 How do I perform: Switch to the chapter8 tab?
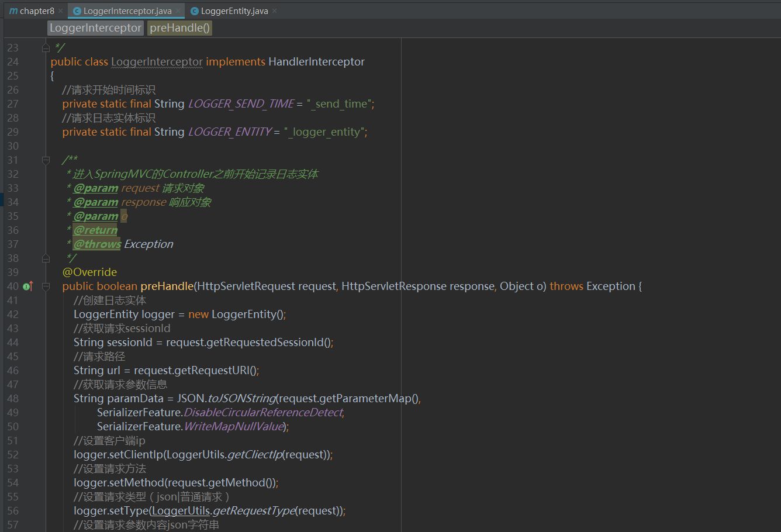pyautogui.click(x=36, y=11)
